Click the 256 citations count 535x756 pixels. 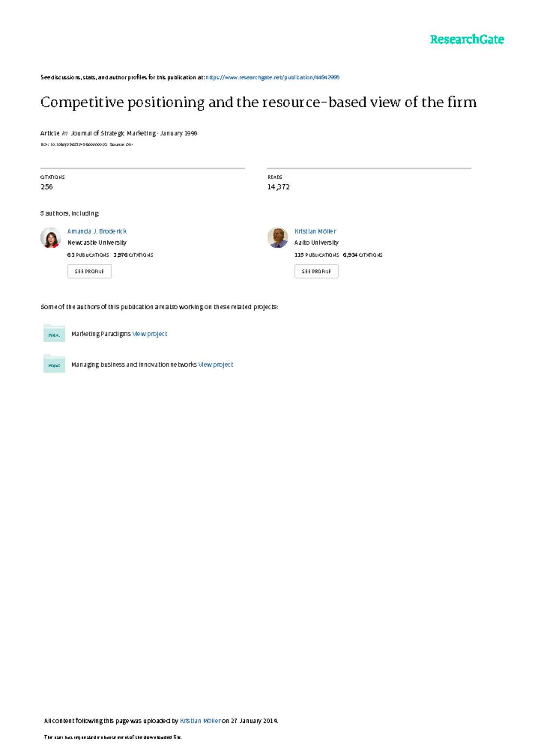pyautogui.click(x=47, y=187)
